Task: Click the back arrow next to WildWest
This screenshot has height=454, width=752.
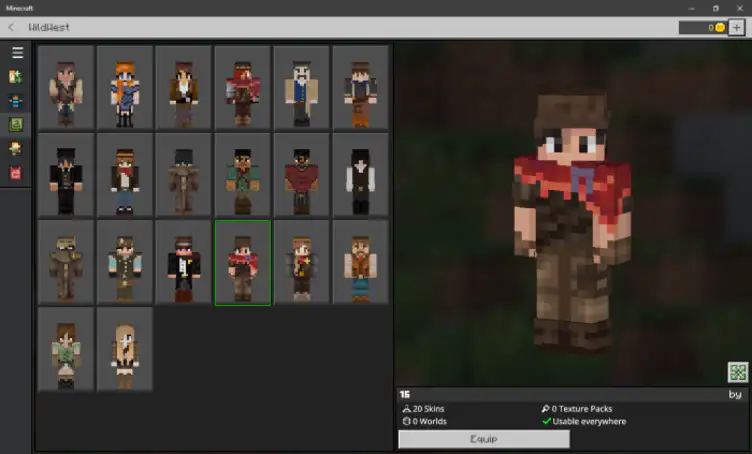Action: 11,27
